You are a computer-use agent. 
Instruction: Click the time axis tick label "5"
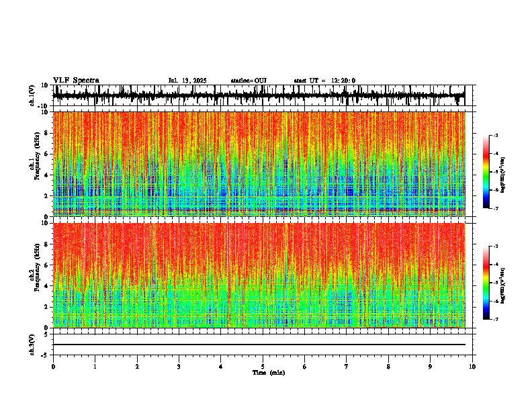tap(263, 367)
